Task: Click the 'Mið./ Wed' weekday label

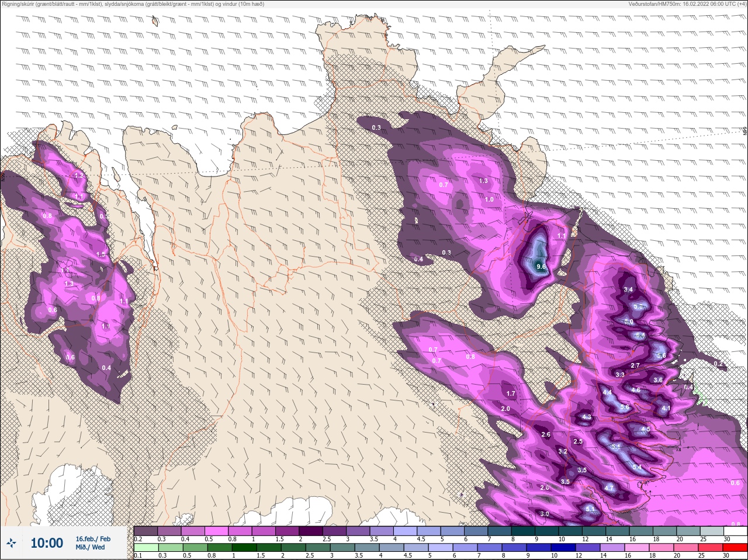Action: [x=90, y=547]
